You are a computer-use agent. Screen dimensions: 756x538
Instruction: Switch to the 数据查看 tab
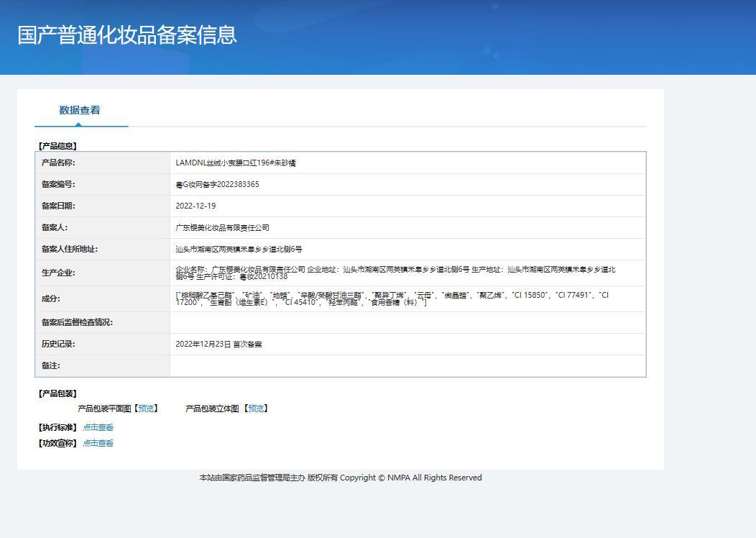click(80, 111)
